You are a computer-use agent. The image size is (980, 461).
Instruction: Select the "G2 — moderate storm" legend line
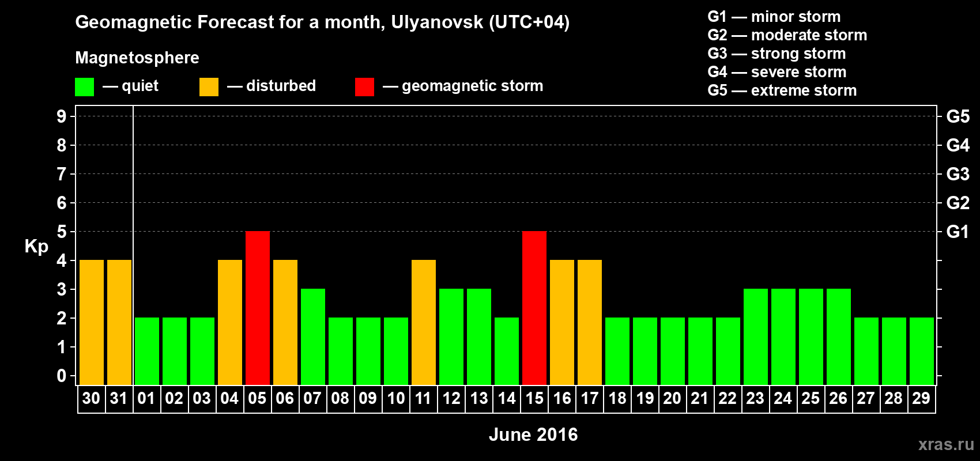click(787, 35)
